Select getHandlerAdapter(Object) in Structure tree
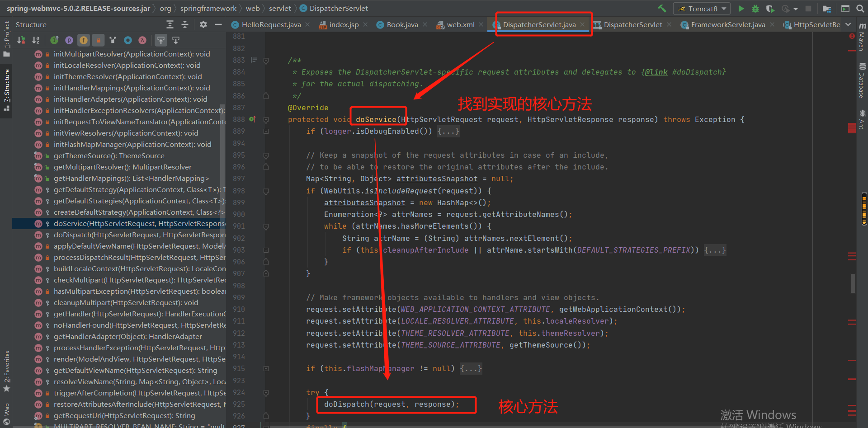The image size is (868, 428). point(119,336)
